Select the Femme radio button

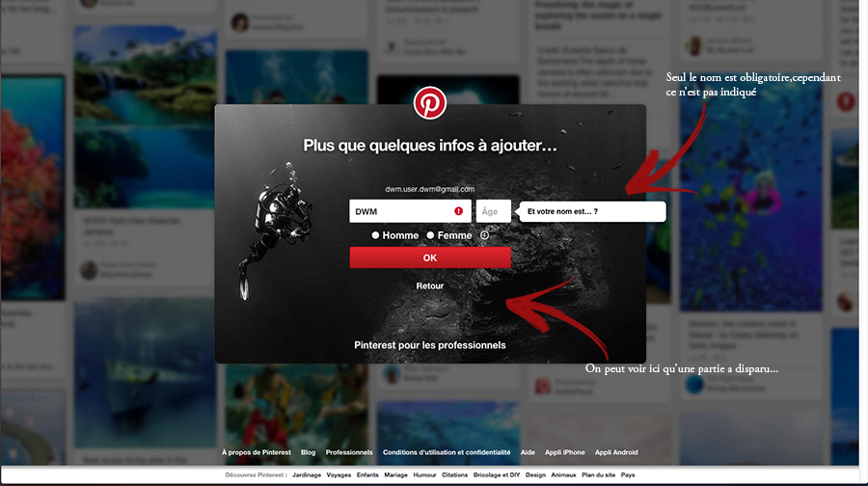430,235
